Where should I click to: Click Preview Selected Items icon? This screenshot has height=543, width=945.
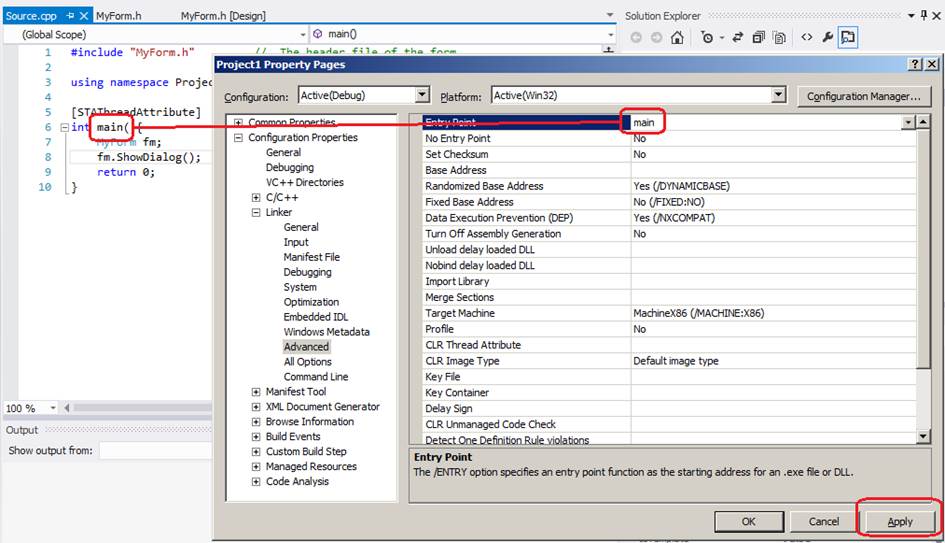(x=848, y=38)
